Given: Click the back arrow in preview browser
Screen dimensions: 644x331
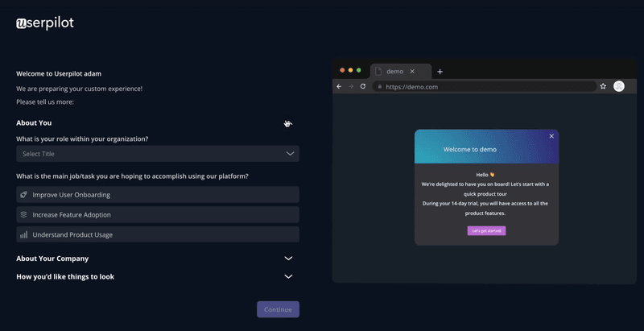Looking at the screenshot, I should coord(339,86).
